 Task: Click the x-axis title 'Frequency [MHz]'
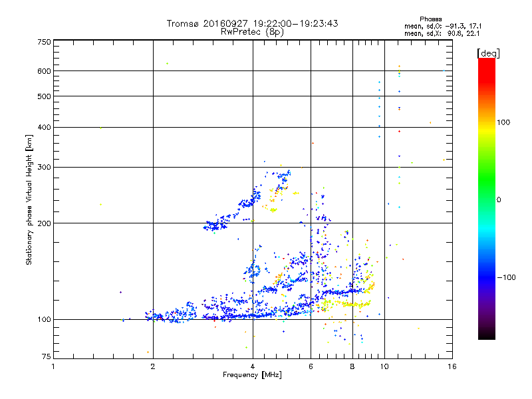[x=252, y=375]
